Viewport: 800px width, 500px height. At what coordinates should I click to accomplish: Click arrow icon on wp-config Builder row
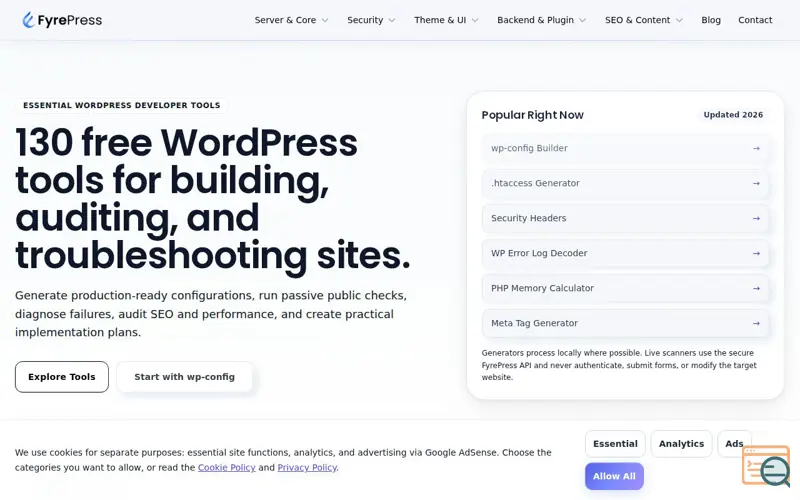point(756,148)
